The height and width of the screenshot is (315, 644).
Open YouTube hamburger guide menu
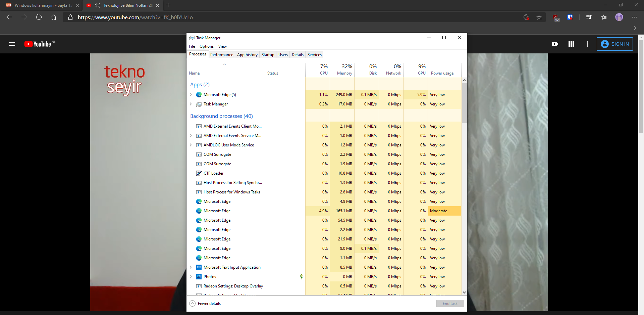click(12, 44)
